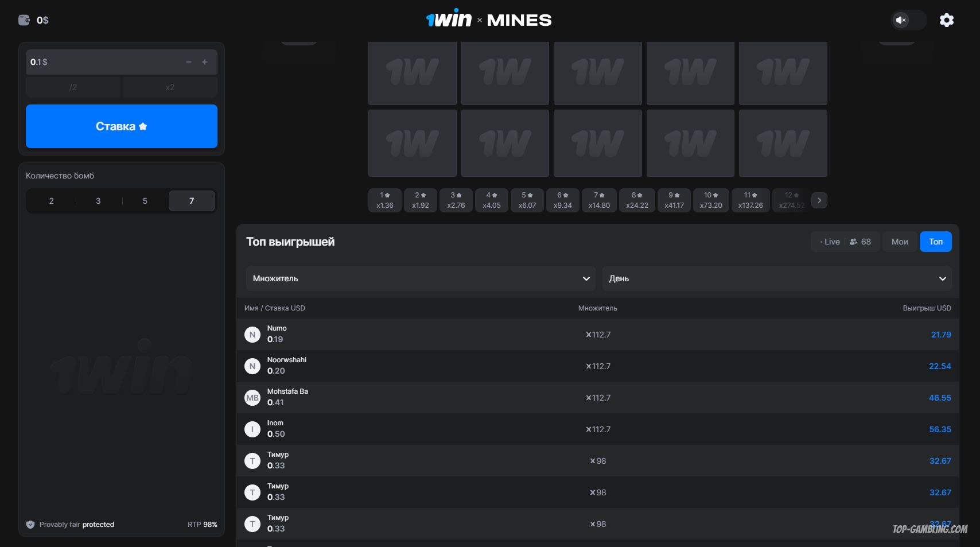Click Inom bet value 0.50

[276, 434]
